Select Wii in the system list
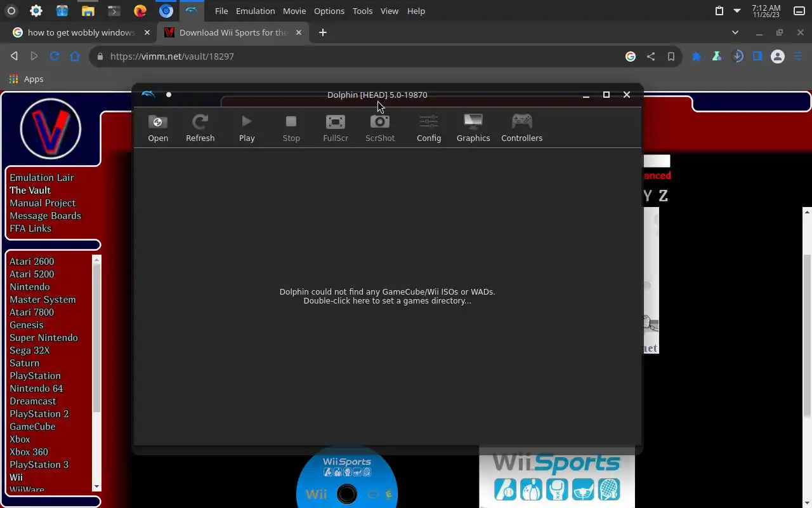The width and height of the screenshot is (812, 508). pos(16,478)
